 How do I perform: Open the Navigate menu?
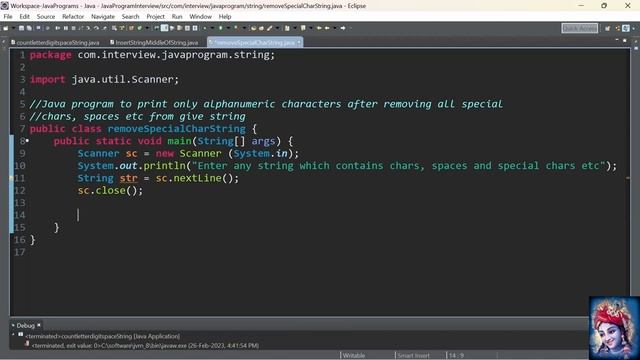(x=103, y=17)
